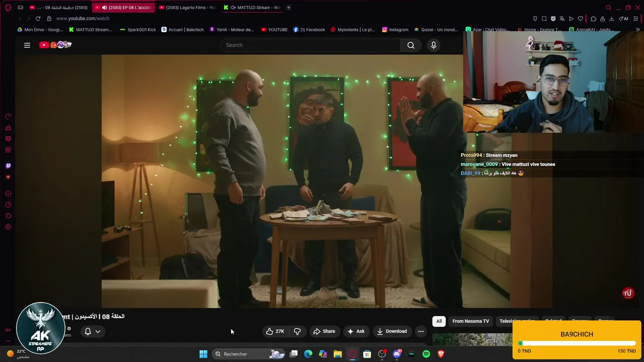Open browser tab search magnifier
This screenshot has width=644, height=362.
(608, 8)
